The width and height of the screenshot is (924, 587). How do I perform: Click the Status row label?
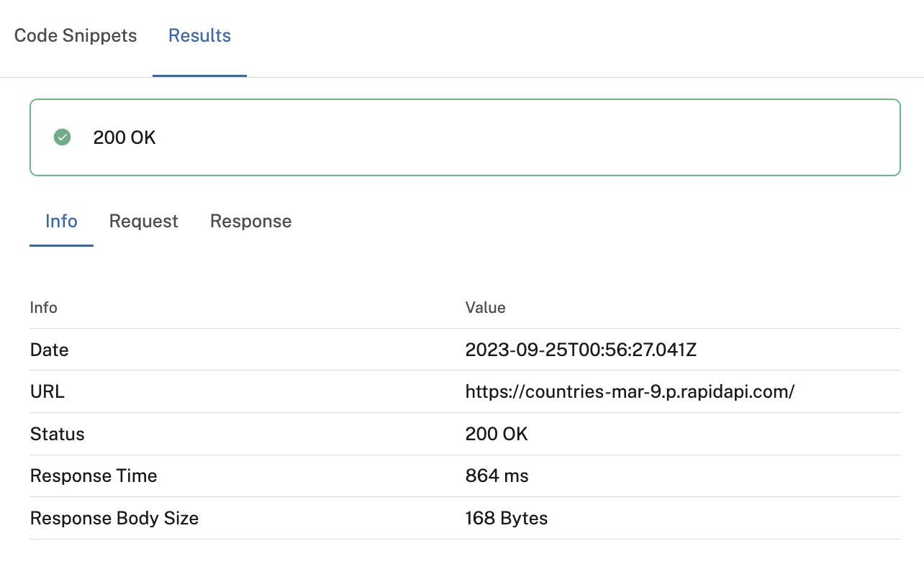pos(57,434)
